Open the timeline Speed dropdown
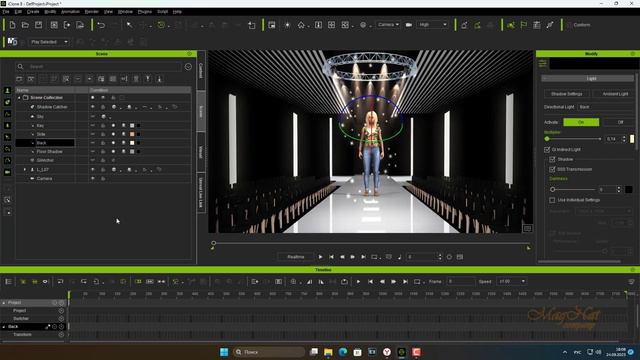Screen dimensions: 640x360 coord(511,282)
